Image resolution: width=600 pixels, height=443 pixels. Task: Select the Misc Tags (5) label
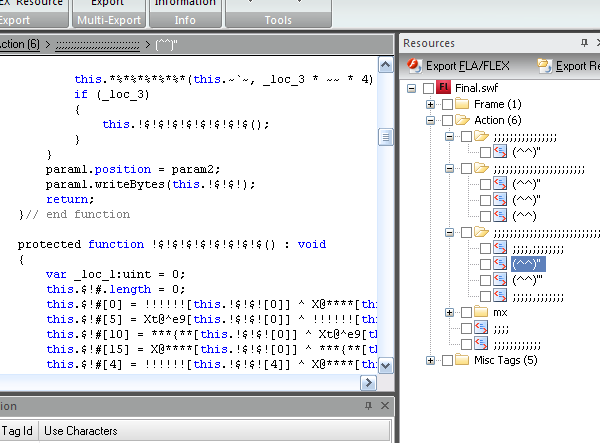point(505,360)
